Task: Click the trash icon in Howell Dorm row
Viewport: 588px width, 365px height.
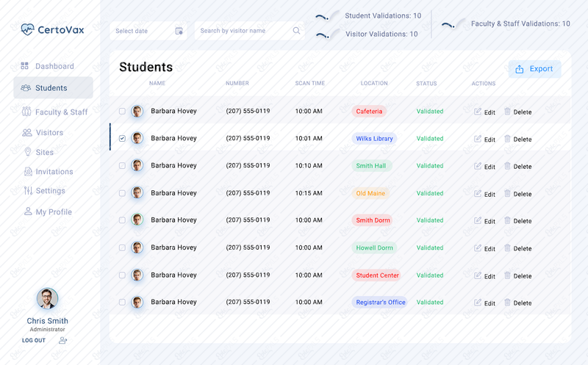Action: [507, 247]
